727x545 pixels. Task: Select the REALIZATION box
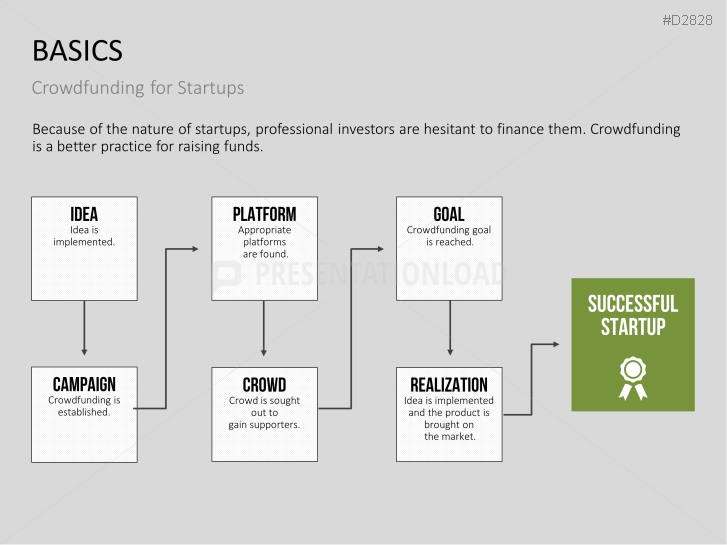coord(448,414)
